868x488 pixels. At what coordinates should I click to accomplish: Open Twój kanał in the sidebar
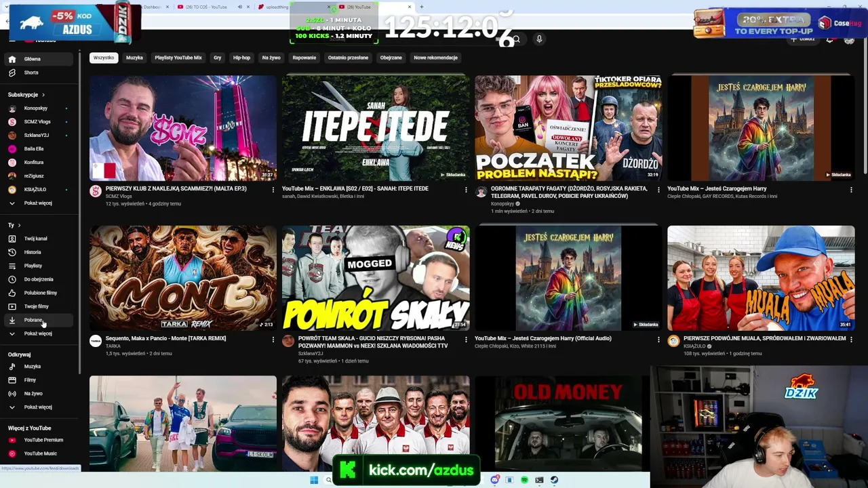coord(40,239)
